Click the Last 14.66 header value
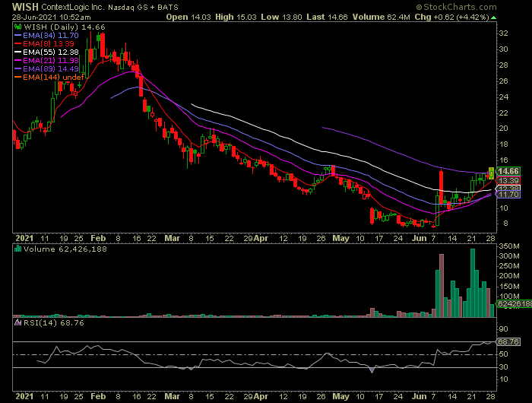 (x=327, y=17)
